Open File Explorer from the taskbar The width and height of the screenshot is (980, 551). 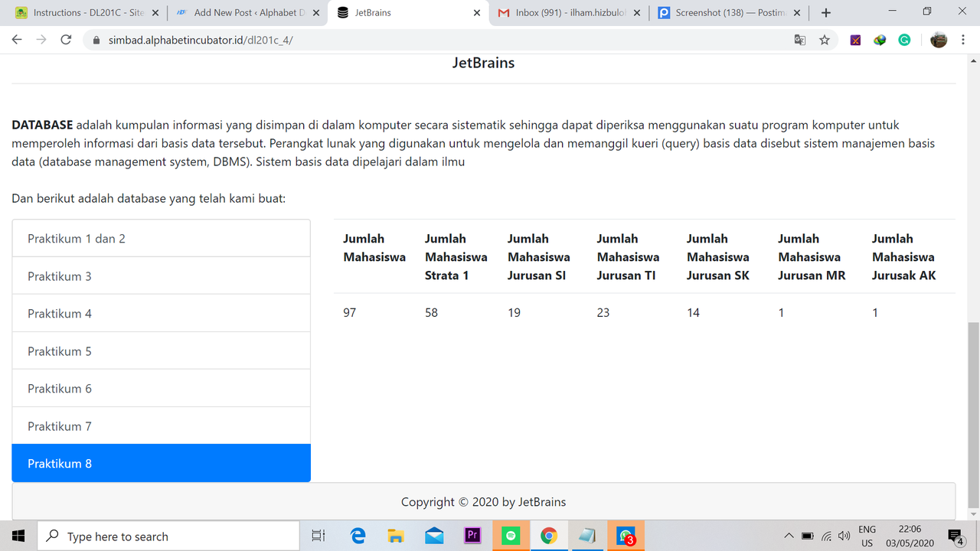tap(396, 536)
